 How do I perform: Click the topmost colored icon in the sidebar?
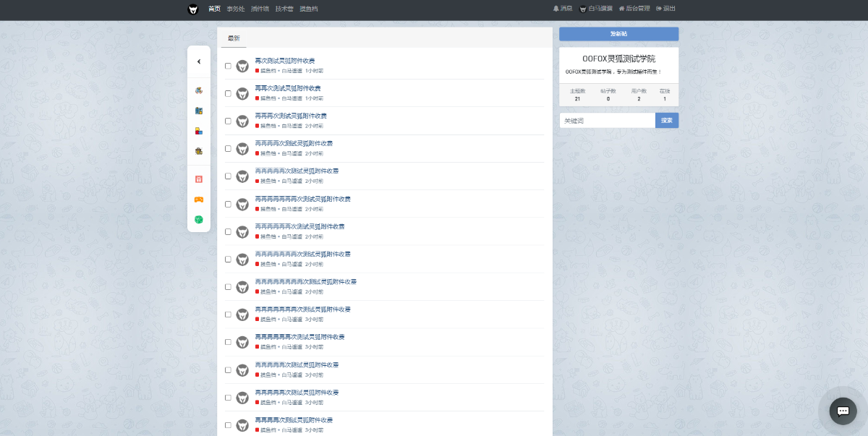199,90
